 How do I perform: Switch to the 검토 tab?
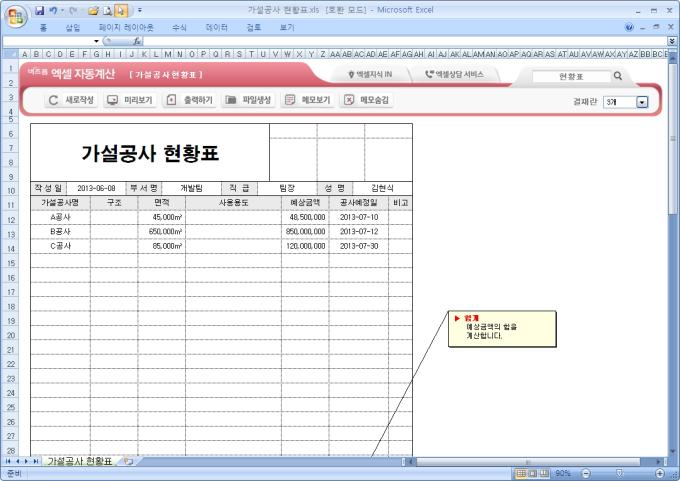[254, 27]
